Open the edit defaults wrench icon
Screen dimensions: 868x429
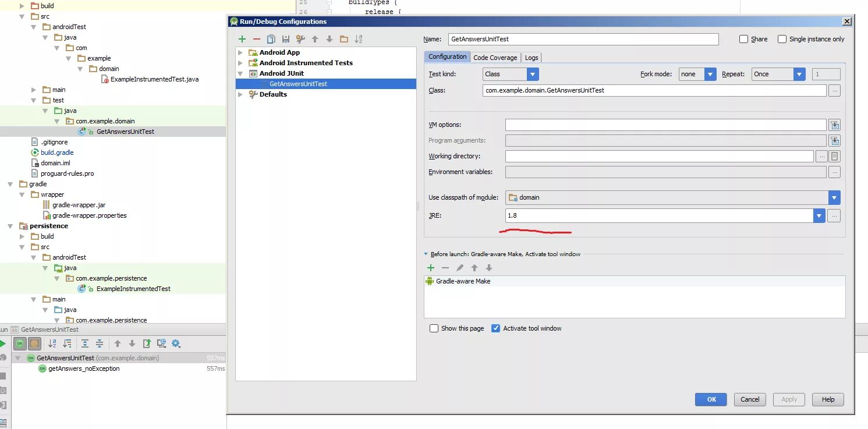pyautogui.click(x=300, y=39)
